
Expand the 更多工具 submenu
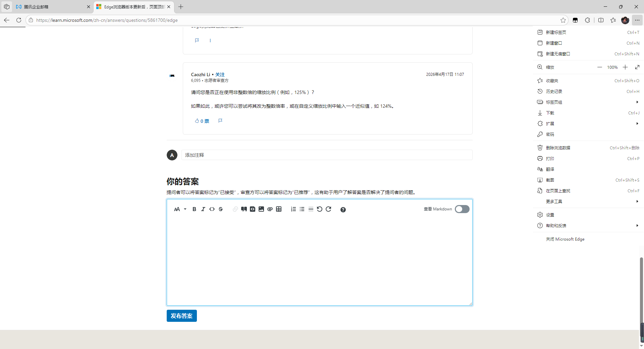pyautogui.click(x=588, y=201)
